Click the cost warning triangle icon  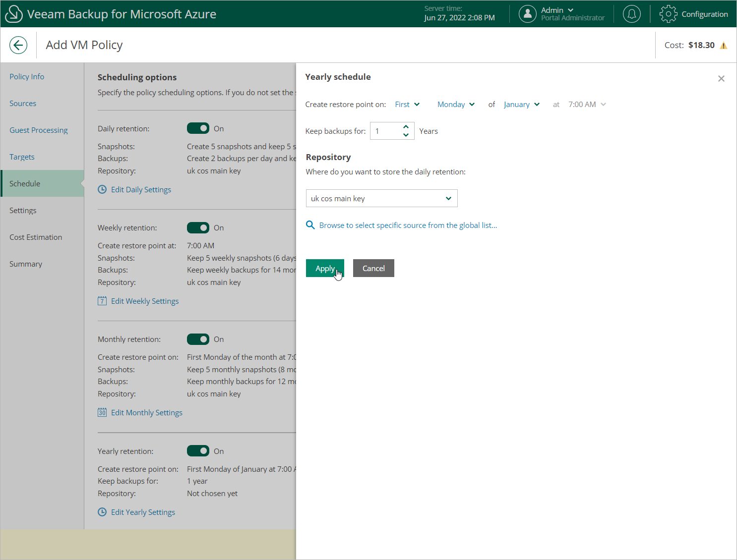click(x=724, y=46)
